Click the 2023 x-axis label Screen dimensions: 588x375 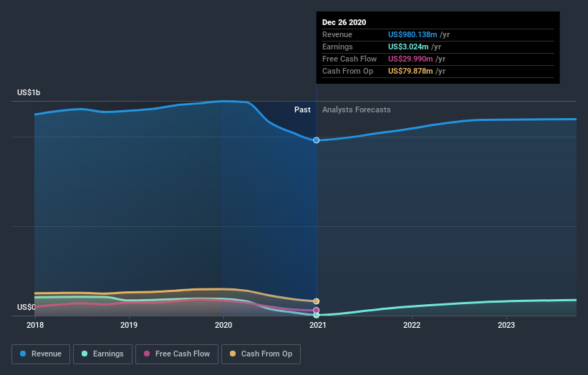point(506,325)
